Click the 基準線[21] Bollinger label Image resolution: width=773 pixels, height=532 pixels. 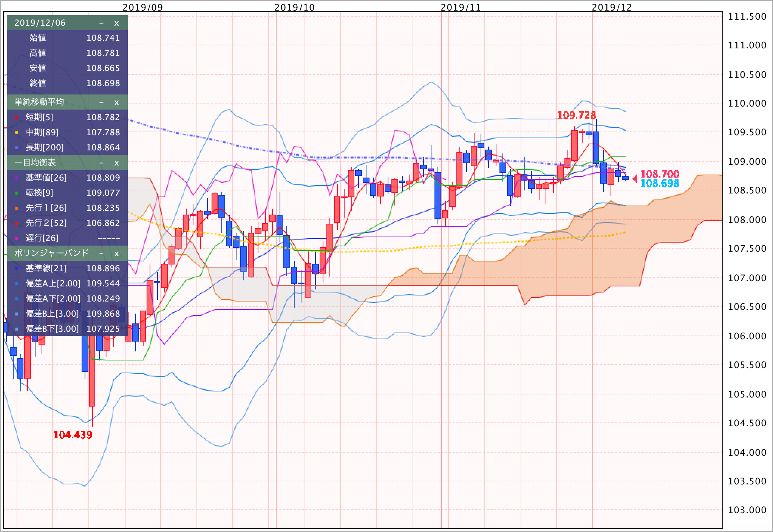[x=46, y=269]
